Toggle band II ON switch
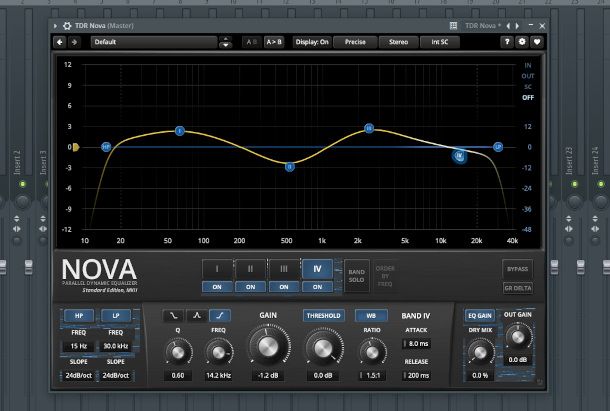The height and width of the screenshot is (411, 610). click(251, 287)
